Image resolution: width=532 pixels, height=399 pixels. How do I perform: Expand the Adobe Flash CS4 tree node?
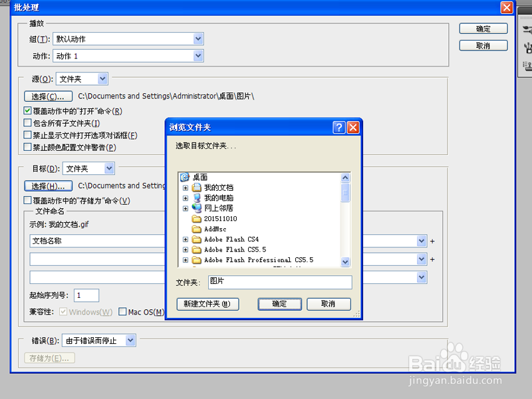pos(186,239)
